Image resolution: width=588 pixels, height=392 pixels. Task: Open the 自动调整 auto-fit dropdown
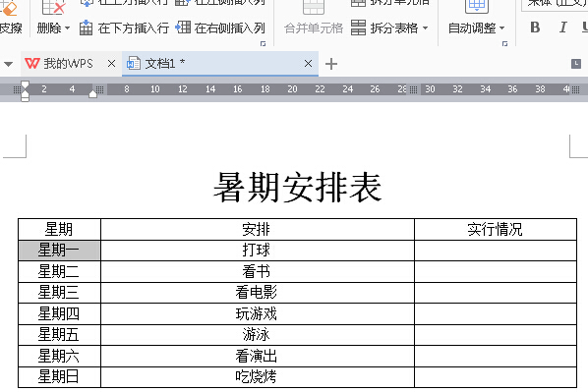click(476, 28)
